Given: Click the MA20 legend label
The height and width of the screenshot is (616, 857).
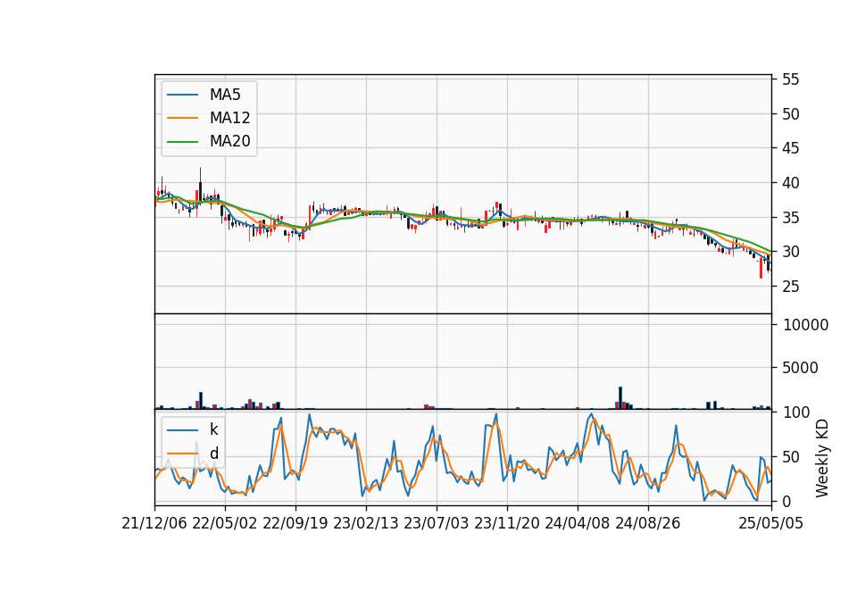Looking at the screenshot, I should (x=229, y=141).
